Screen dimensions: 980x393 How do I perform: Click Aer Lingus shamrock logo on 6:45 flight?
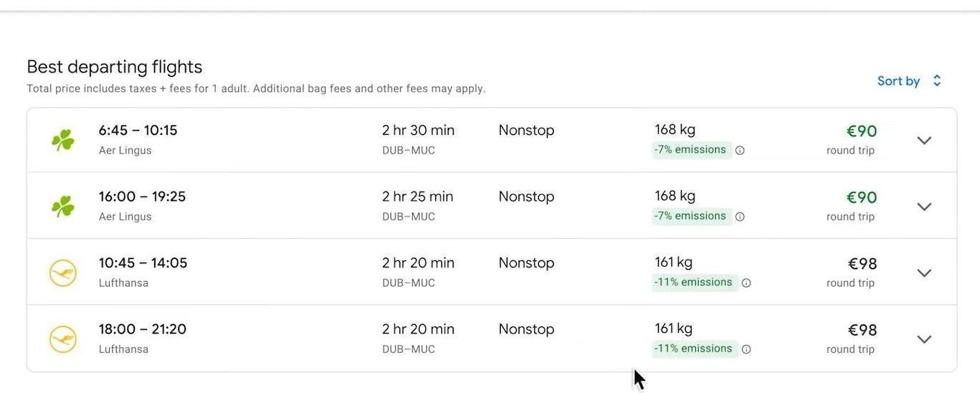coord(63,140)
